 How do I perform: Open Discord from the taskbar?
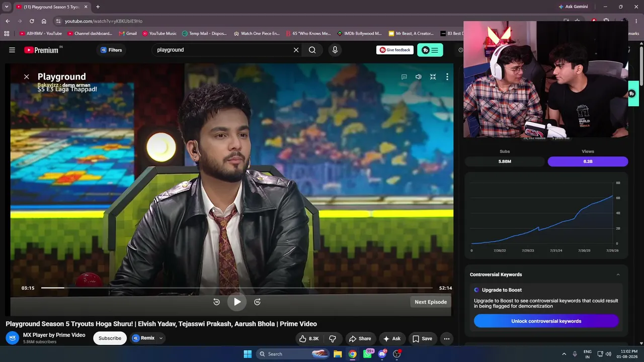pos(382,354)
